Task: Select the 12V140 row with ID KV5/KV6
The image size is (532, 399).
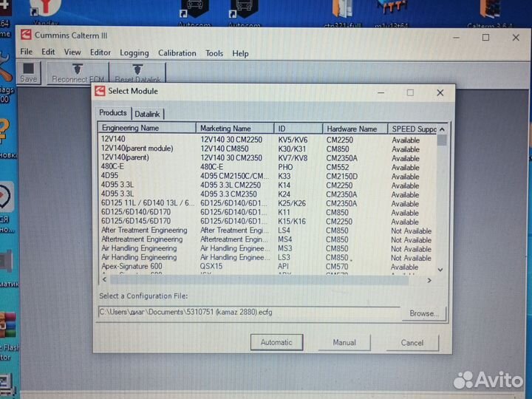Action: pos(267,140)
